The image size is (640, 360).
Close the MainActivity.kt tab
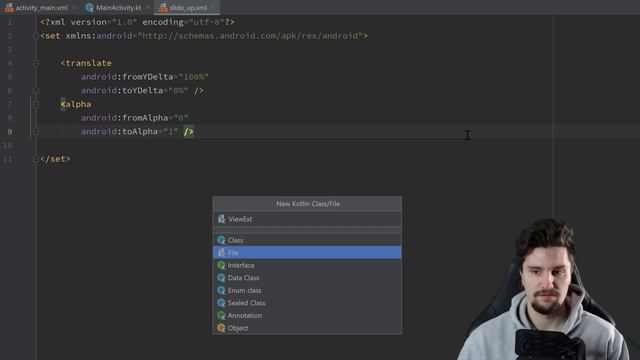coord(147,7)
